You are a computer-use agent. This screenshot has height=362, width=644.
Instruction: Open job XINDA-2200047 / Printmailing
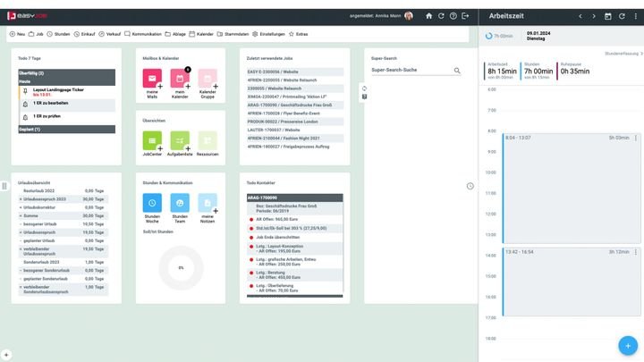[295, 97]
